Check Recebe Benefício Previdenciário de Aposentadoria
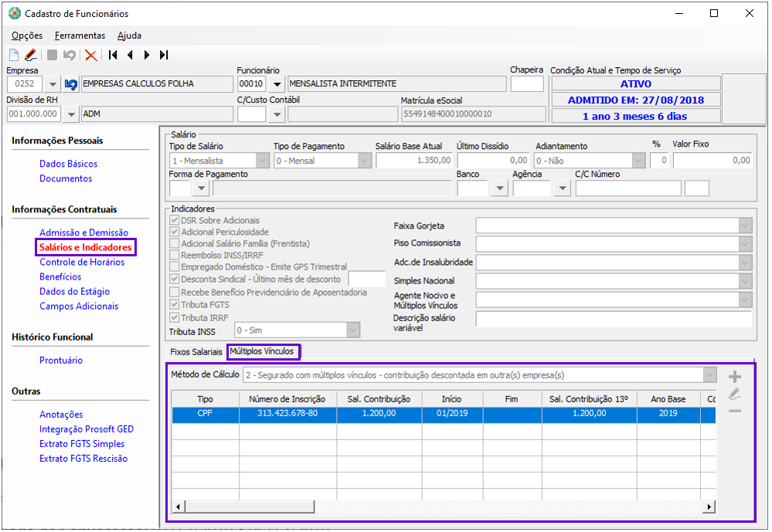Viewport: 772px width, 532px height. (x=175, y=292)
